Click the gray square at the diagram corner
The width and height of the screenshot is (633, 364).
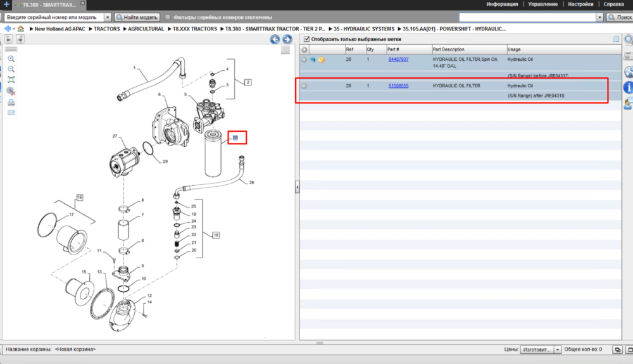pos(285,49)
